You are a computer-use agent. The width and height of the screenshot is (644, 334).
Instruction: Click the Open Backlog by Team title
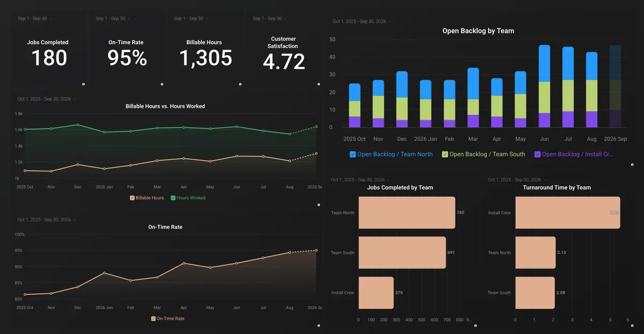[478, 31]
